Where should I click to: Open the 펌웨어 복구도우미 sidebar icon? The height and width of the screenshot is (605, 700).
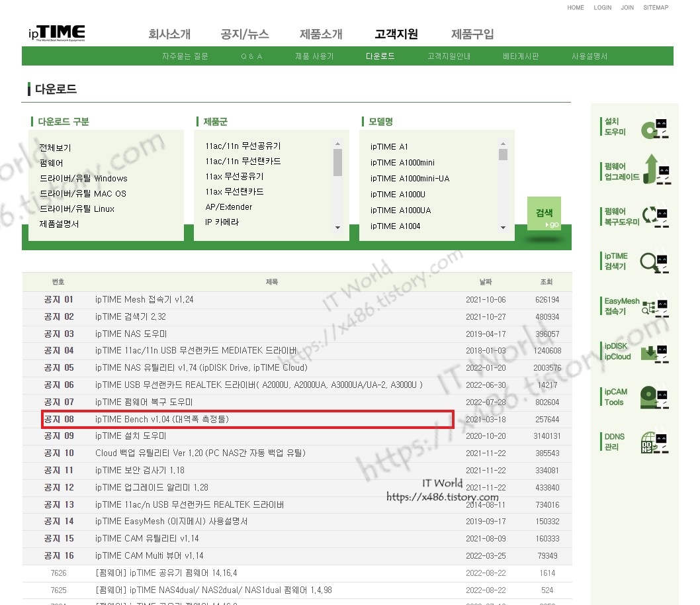click(656, 216)
